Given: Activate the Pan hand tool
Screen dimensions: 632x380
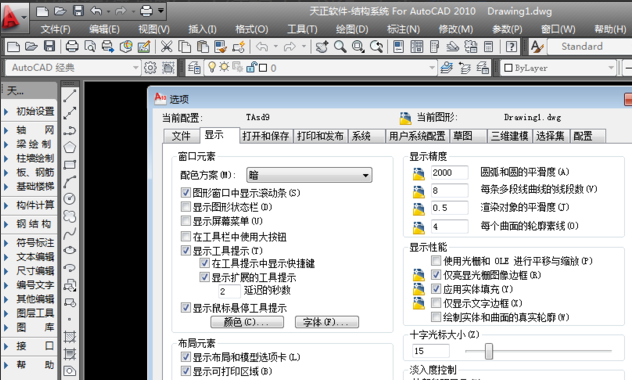Looking at the screenshot, I should tap(322, 47).
